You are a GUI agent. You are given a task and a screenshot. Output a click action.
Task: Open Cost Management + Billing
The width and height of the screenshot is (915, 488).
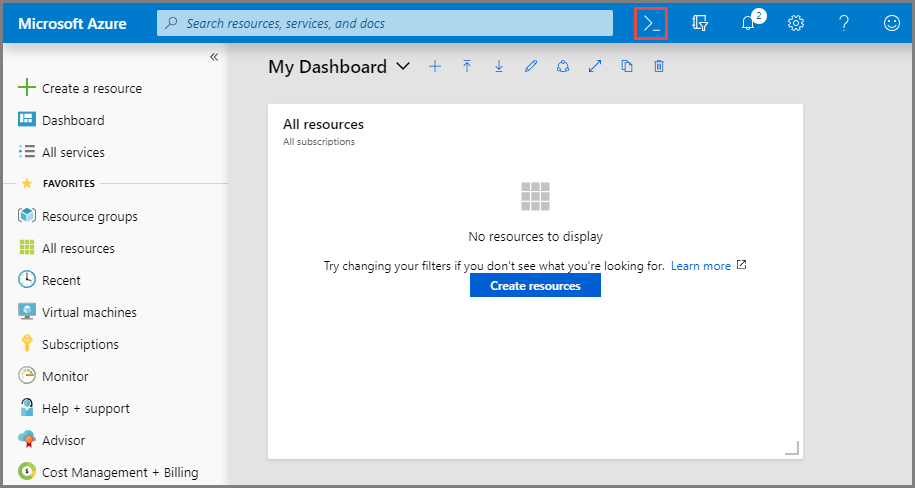tap(120, 473)
